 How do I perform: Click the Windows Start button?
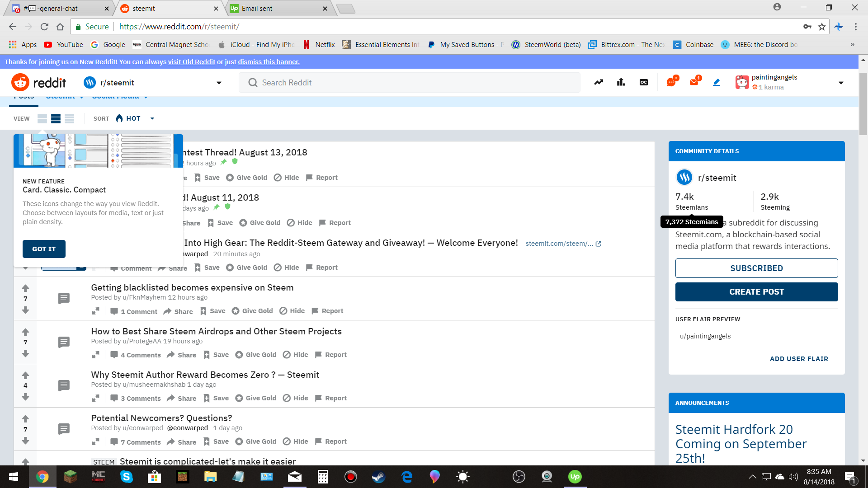(x=14, y=477)
